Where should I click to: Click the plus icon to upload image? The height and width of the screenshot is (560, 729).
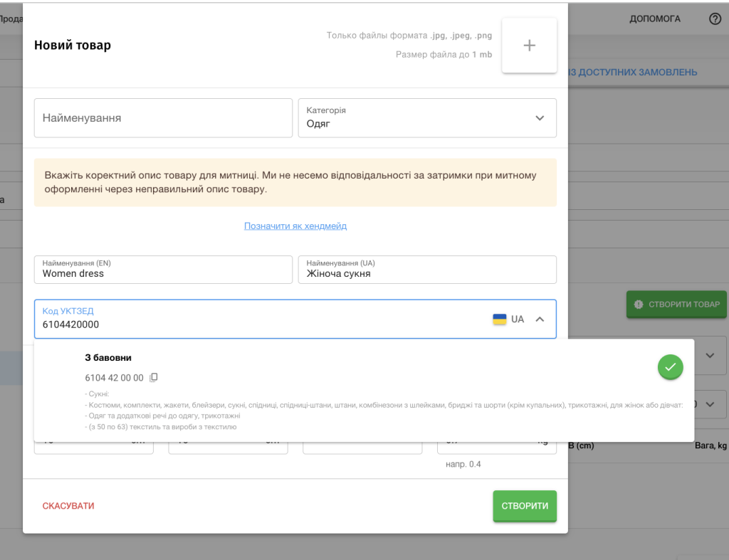(529, 46)
